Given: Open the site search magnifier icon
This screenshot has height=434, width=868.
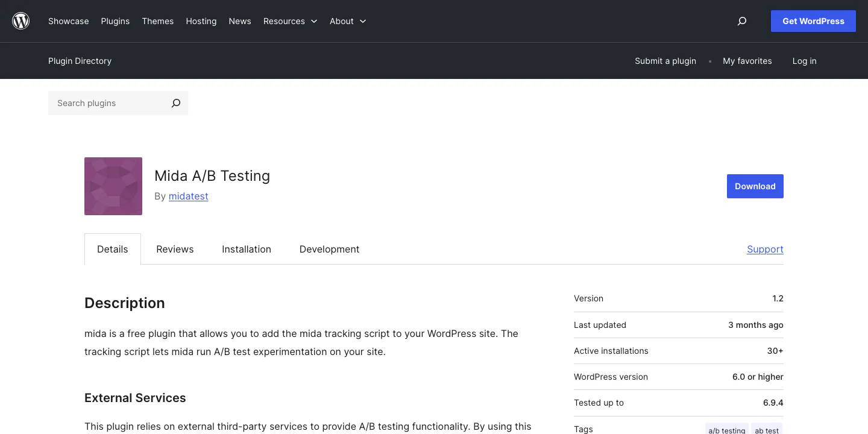Looking at the screenshot, I should click(x=742, y=21).
